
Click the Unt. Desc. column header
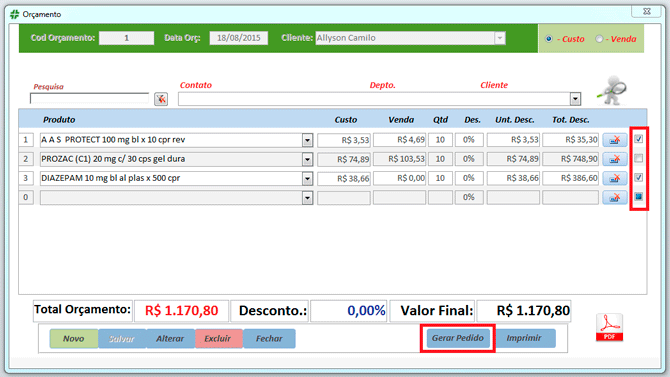pos(514,120)
